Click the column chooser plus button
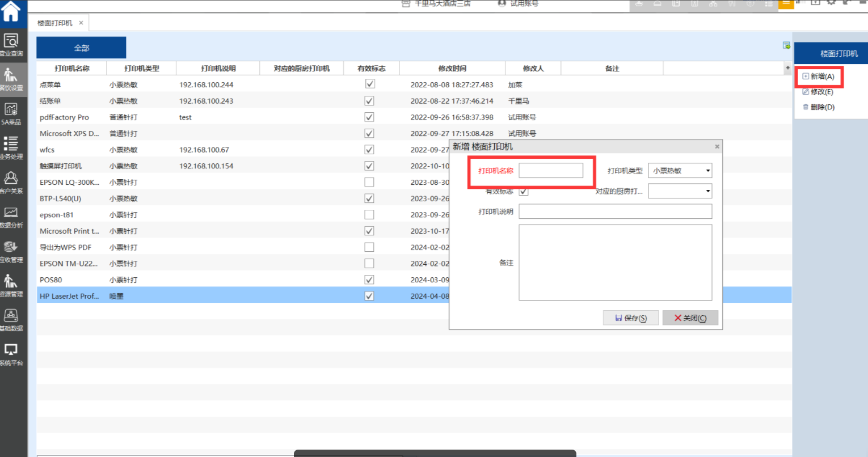868x457 pixels. pyautogui.click(x=787, y=68)
